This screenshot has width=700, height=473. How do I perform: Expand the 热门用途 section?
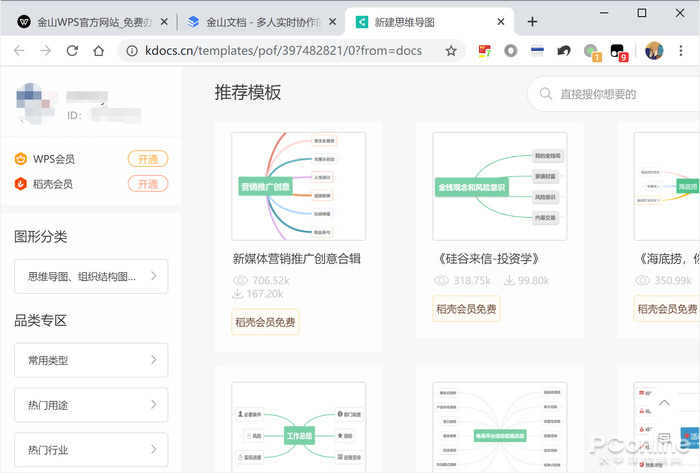[x=91, y=405]
